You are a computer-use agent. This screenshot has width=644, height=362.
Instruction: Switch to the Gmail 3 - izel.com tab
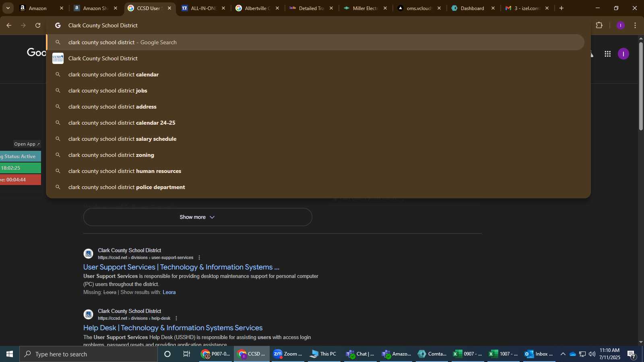[527, 8]
